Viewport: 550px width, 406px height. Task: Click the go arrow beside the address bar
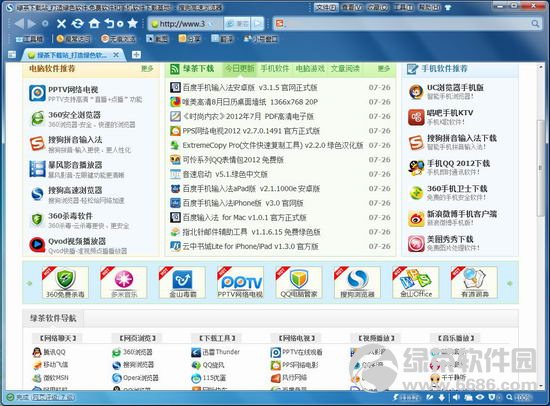click(x=258, y=24)
